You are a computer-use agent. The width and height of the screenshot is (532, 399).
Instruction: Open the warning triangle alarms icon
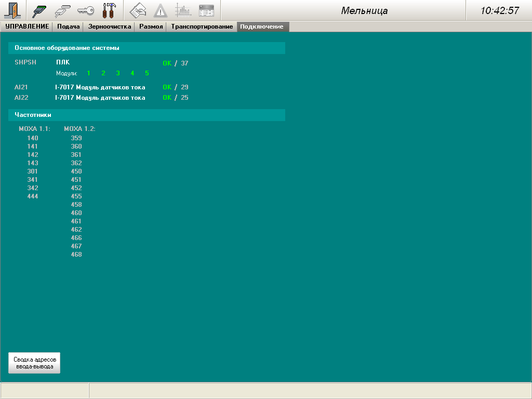(161, 10)
